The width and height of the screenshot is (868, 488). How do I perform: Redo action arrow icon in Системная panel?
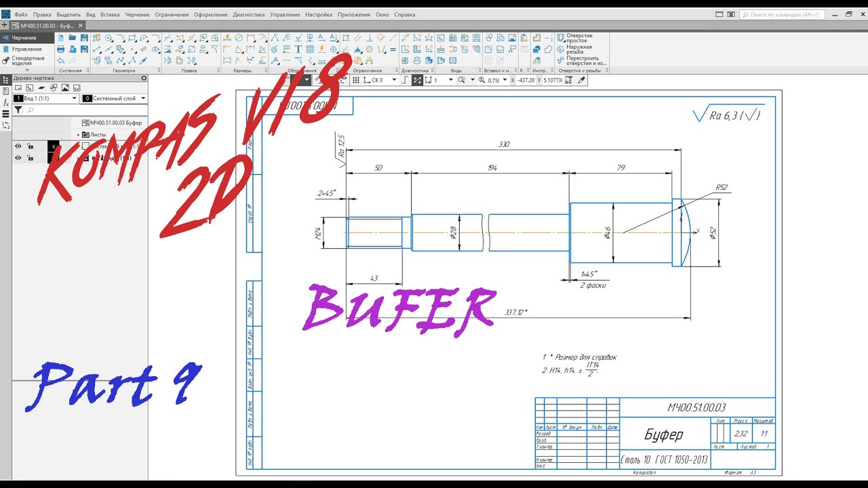click(72, 60)
